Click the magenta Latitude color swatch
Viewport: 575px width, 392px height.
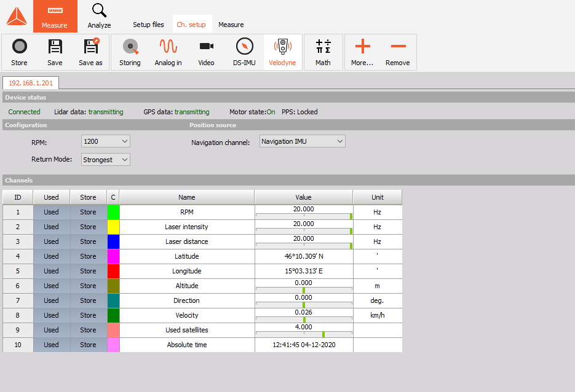[x=113, y=256]
